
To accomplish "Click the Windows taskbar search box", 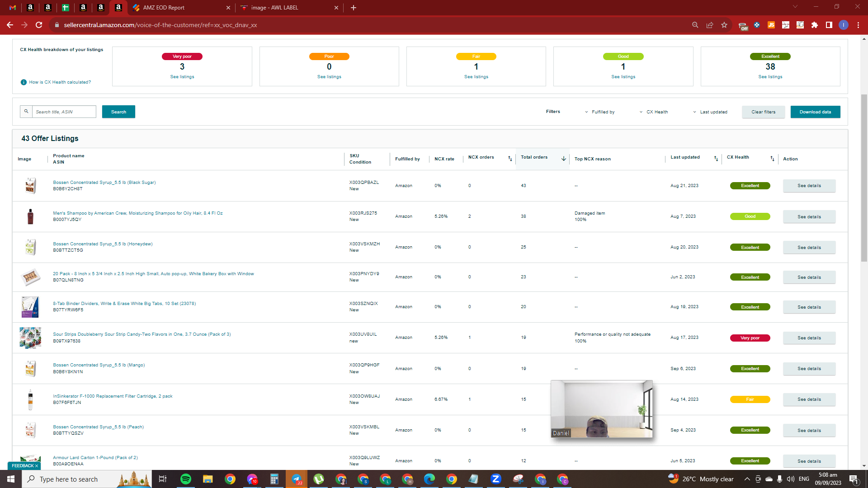I will [87, 479].
